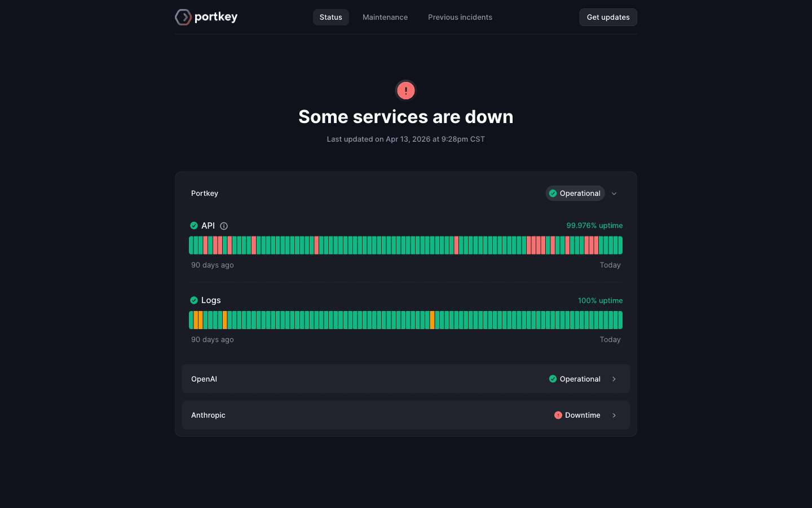Click the API info circle icon
Image resolution: width=812 pixels, height=508 pixels.
(x=224, y=226)
